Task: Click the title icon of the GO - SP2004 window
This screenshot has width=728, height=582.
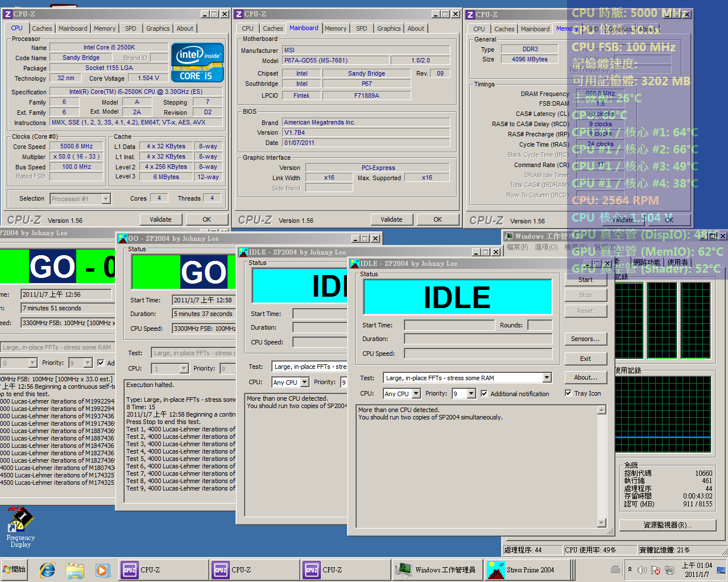Action: click(122, 239)
